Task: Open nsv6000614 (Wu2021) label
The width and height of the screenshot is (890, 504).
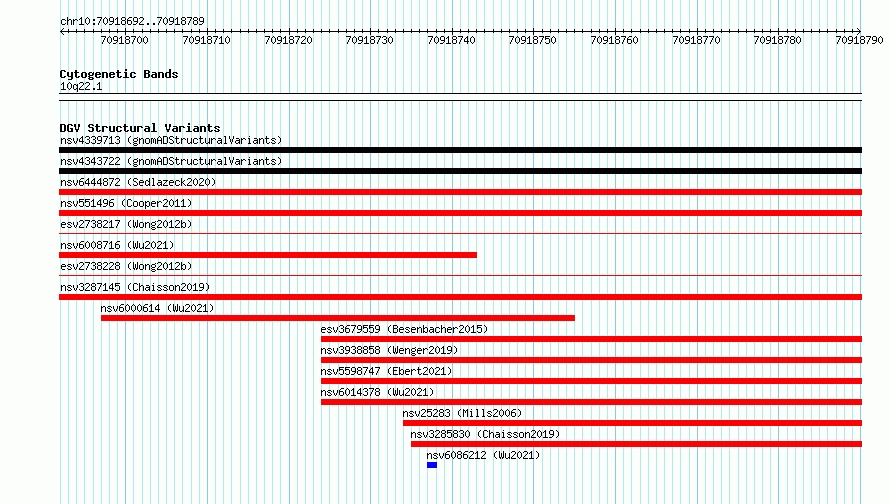Action: coord(157,308)
